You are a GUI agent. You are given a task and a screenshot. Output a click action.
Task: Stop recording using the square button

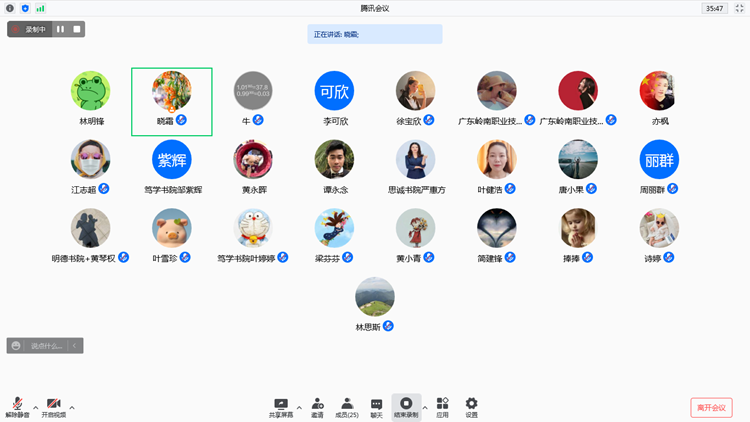pos(77,29)
